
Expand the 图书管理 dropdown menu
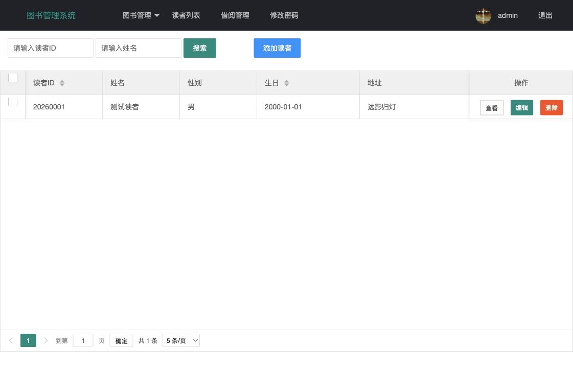141,15
